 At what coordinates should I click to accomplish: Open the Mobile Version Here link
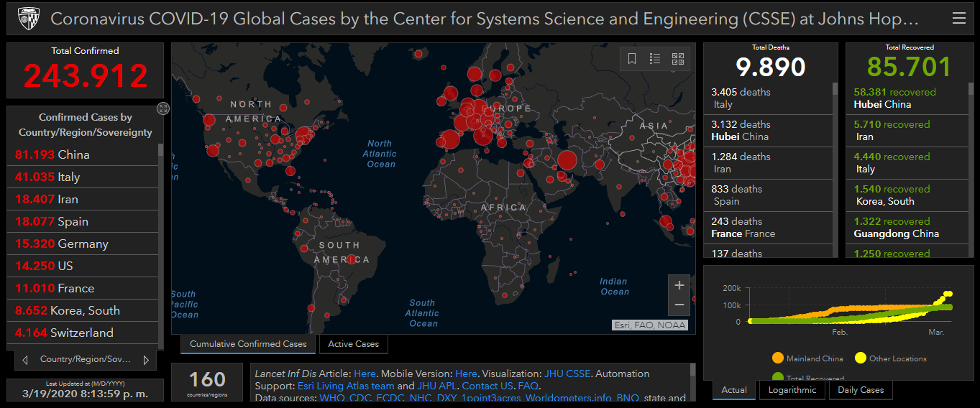[x=466, y=374]
